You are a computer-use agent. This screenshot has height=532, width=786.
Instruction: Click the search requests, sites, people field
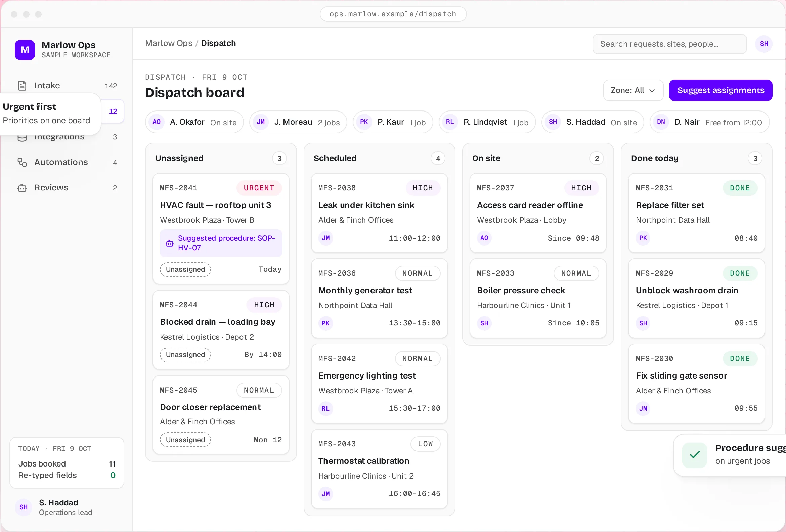click(670, 44)
